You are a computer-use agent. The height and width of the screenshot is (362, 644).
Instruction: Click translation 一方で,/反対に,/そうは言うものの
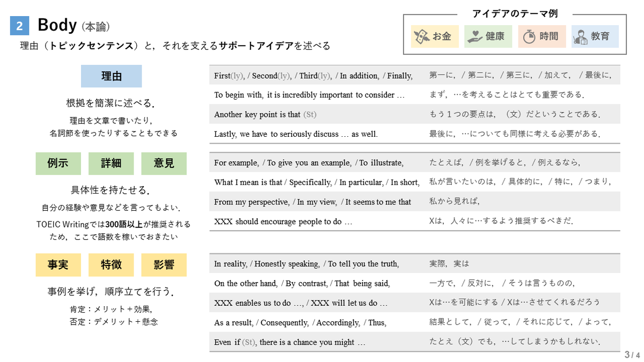click(502, 283)
